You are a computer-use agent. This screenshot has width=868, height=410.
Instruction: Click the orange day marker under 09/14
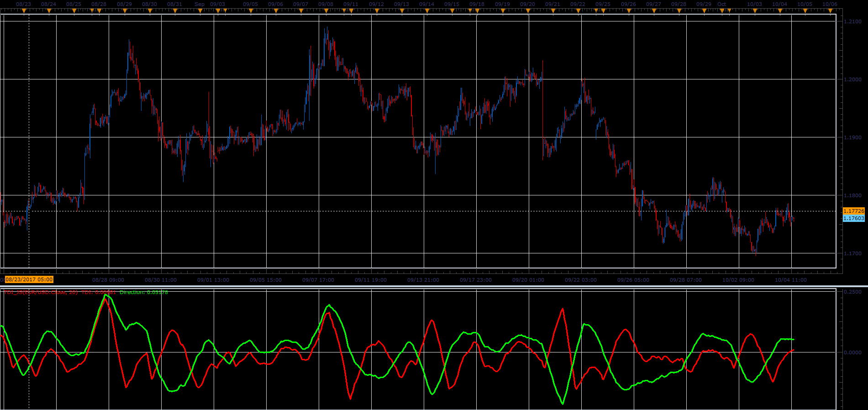(x=427, y=11)
